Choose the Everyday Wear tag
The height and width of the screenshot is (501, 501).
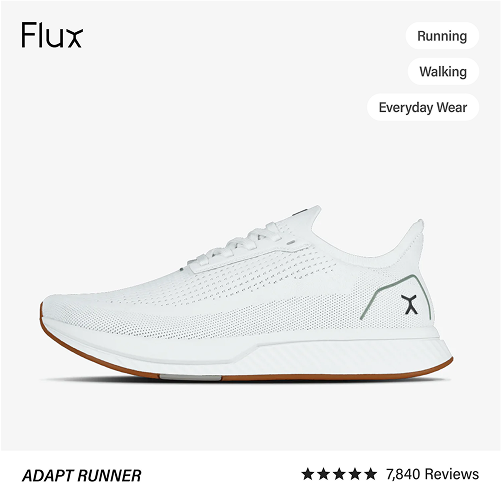[x=423, y=107]
